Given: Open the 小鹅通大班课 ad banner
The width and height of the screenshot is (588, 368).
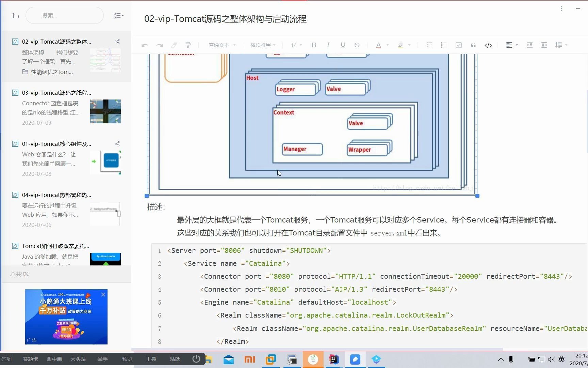Looking at the screenshot, I should (66, 317).
